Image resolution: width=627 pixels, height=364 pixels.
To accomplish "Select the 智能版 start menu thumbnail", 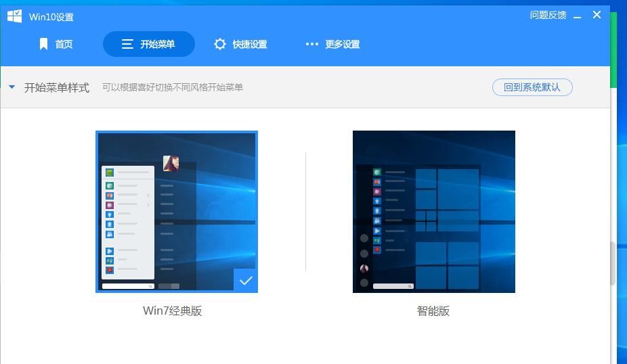I will 434,212.
